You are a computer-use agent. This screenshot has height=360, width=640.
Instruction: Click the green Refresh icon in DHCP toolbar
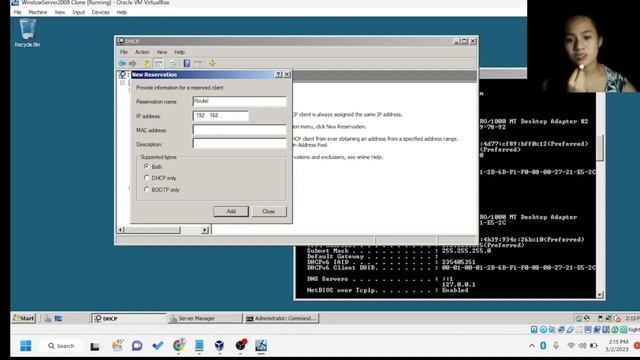(x=173, y=63)
